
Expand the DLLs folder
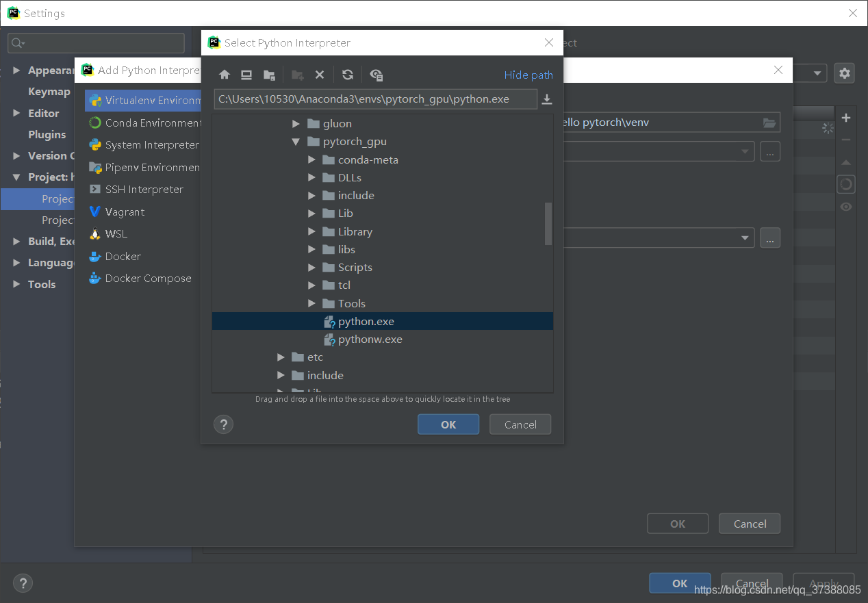point(311,177)
